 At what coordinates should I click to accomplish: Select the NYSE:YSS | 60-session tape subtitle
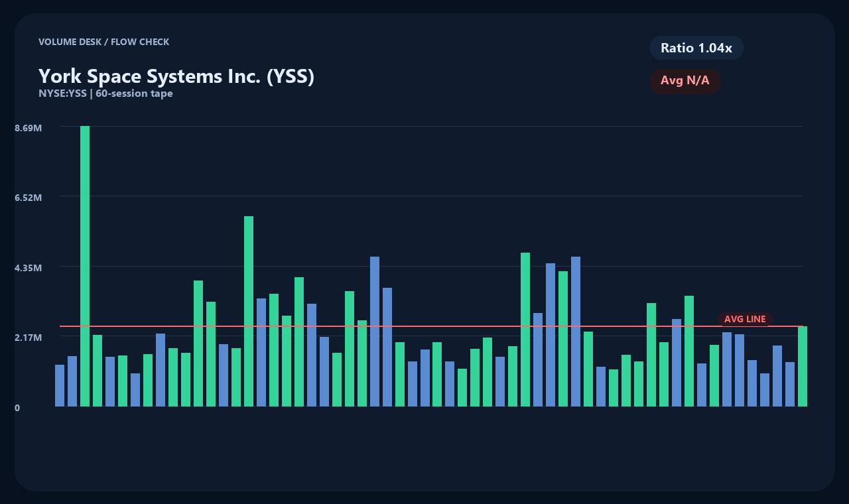coord(105,94)
